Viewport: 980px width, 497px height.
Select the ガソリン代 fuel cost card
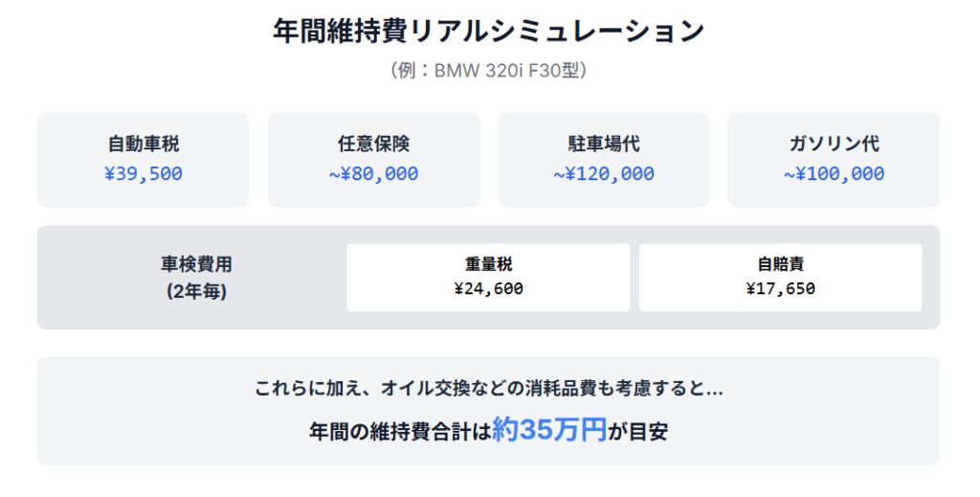click(x=834, y=159)
